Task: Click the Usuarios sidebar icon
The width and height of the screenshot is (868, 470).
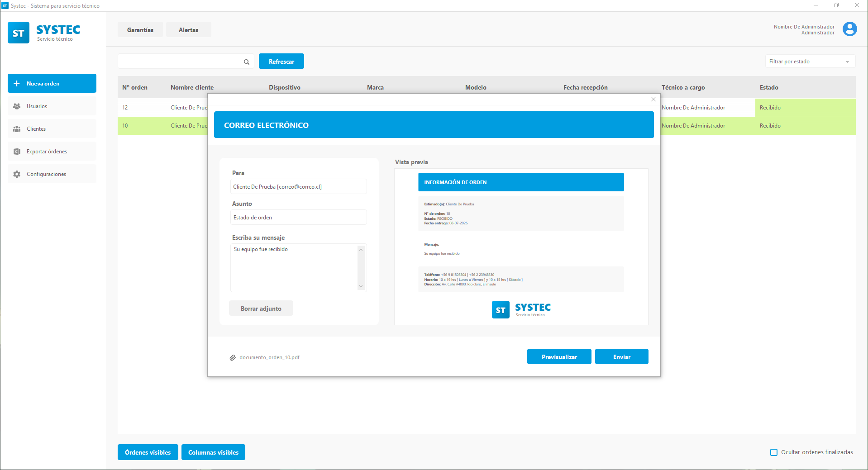Action: [x=17, y=106]
